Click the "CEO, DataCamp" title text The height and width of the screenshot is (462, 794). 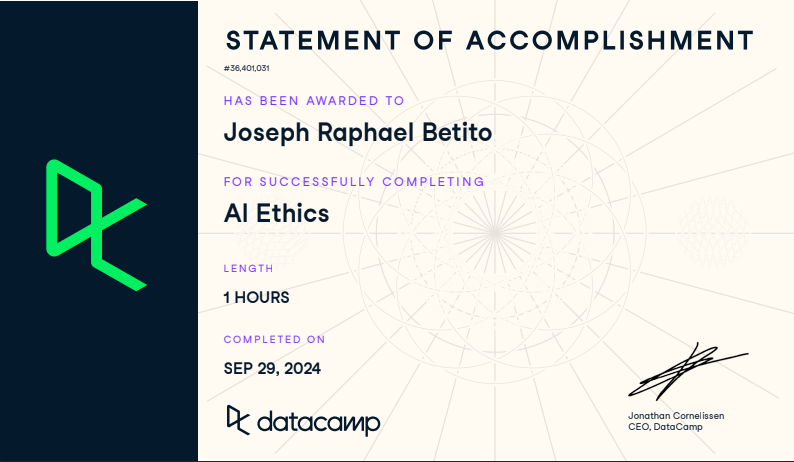(665, 427)
